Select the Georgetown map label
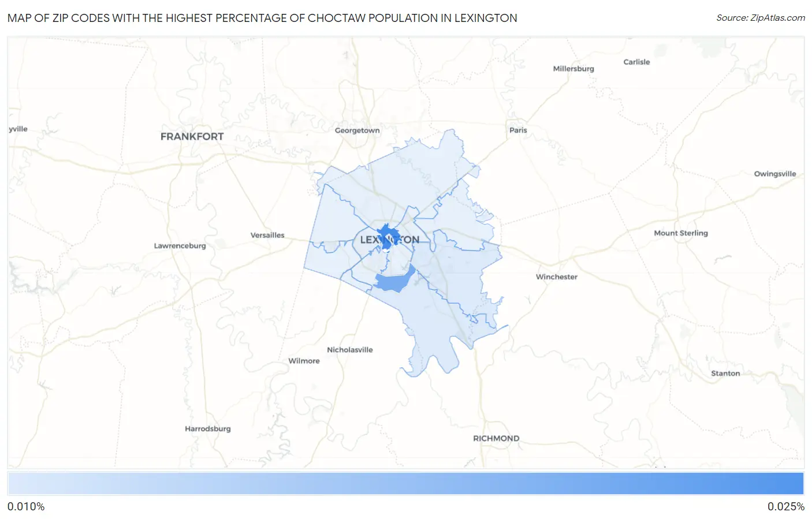This screenshot has width=812, height=519. pos(357,130)
